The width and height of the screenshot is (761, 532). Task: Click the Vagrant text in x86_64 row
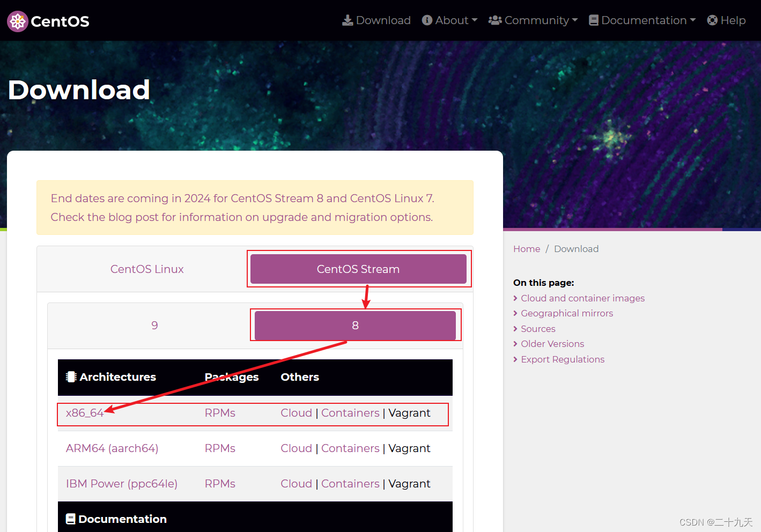(409, 413)
